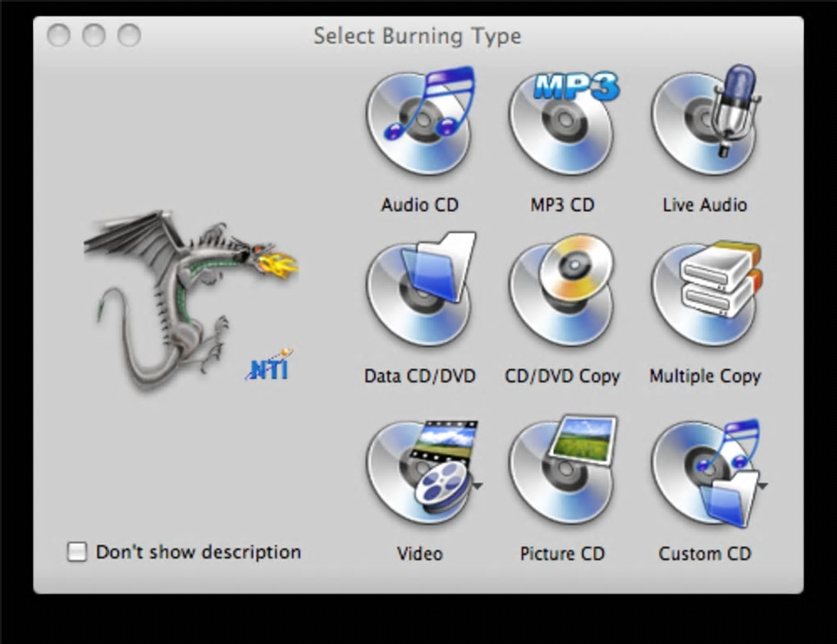
Task: Select the Video film reel icon
Action: point(421,472)
